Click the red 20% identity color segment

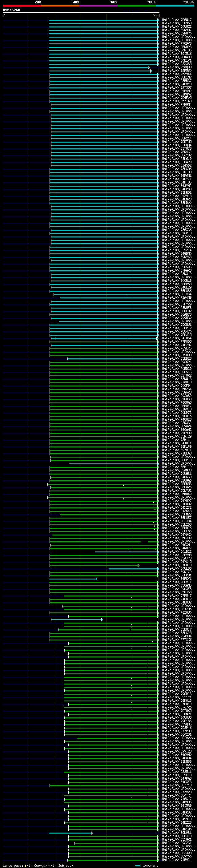pos(22,6)
